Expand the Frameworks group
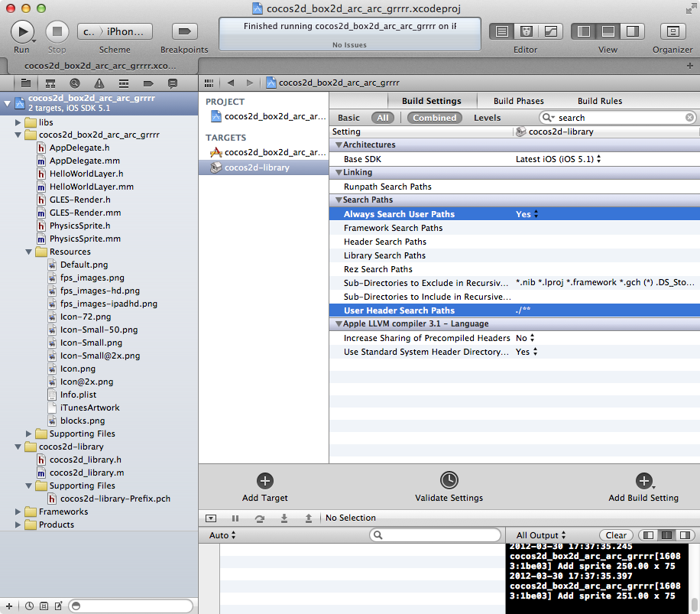 [18, 512]
